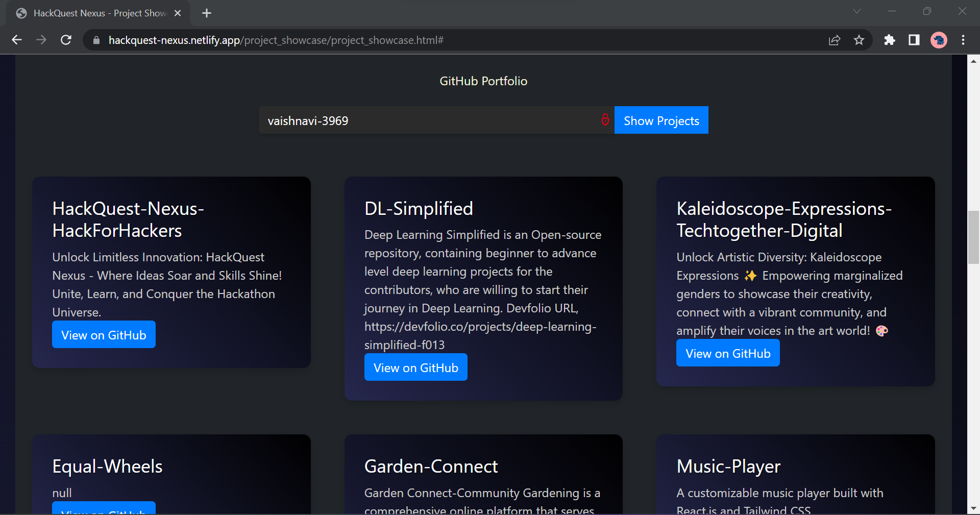Click the page scrollbar thumb
Viewport: 980px width, 515px height.
pos(973,237)
